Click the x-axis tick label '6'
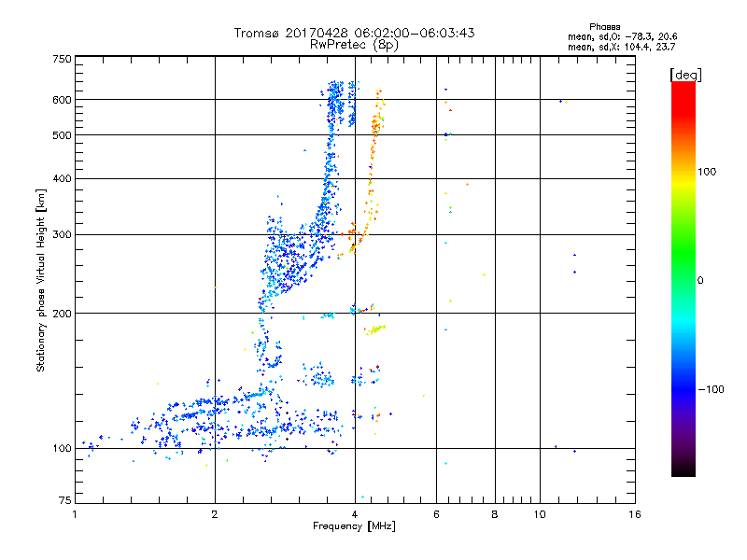The image size is (747, 560). tap(436, 514)
